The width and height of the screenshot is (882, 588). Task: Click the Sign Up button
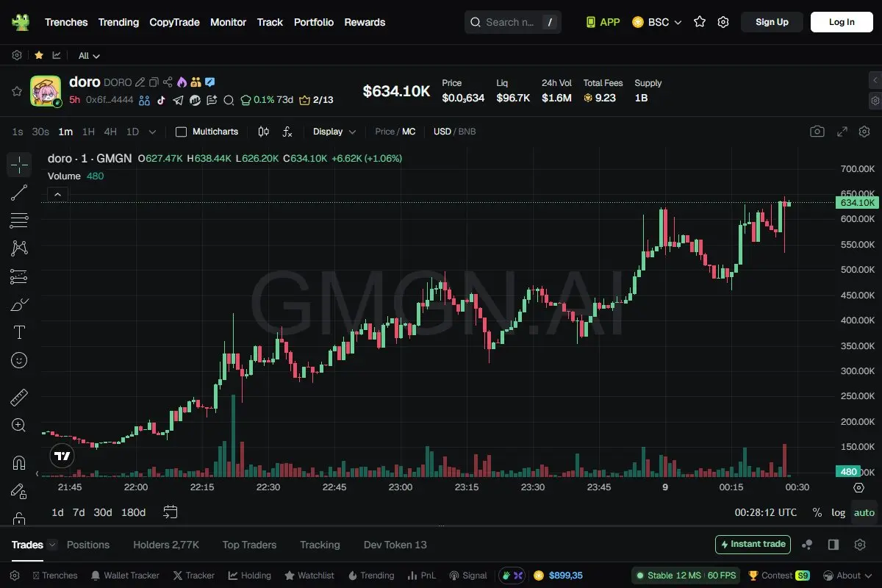click(x=772, y=22)
